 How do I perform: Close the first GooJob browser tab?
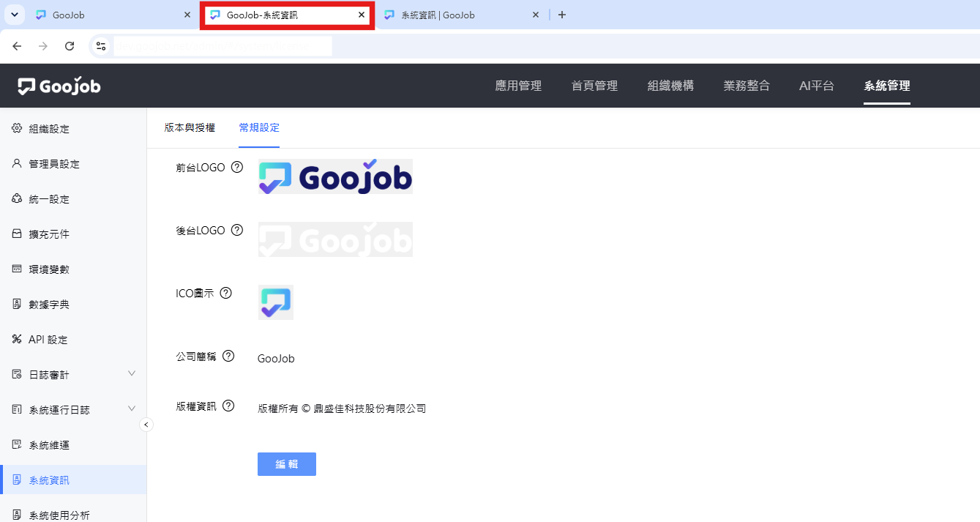point(187,15)
